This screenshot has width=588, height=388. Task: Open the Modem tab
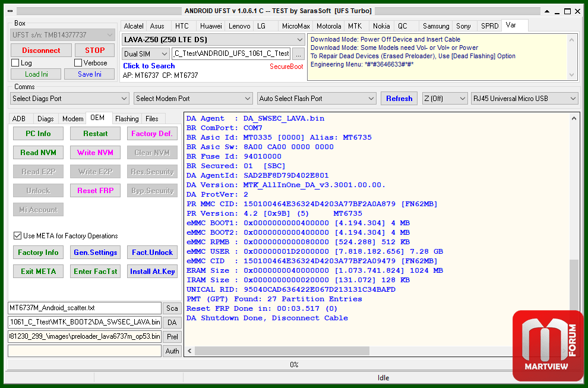tap(72, 119)
